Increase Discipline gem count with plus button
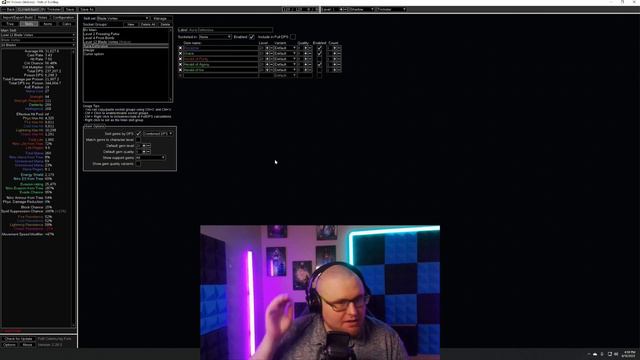 (x=335, y=48)
